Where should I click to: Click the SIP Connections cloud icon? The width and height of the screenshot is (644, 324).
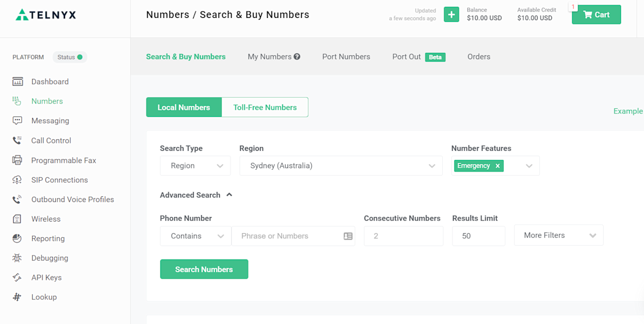pos(17,180)
